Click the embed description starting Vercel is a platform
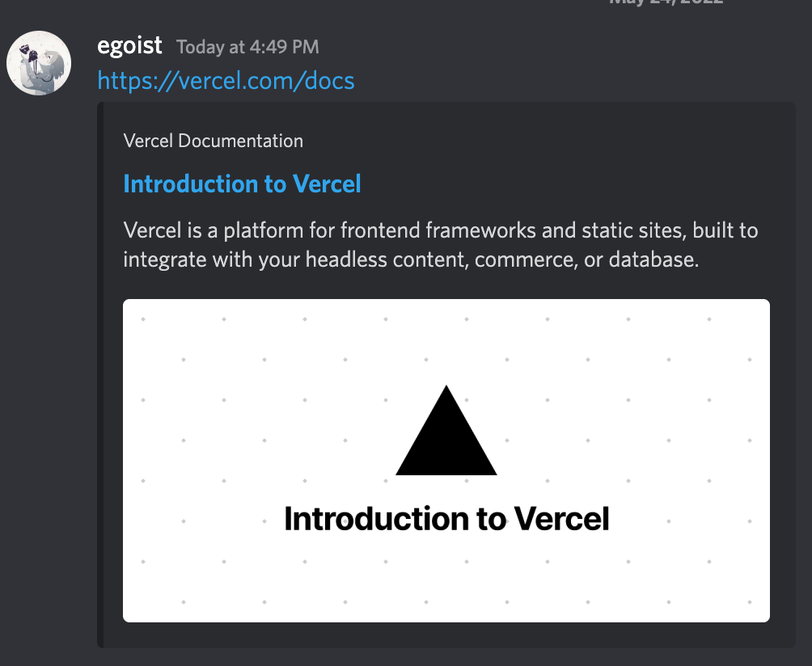The width and height of the screenshot is (812, 666). tap(441, 245)
